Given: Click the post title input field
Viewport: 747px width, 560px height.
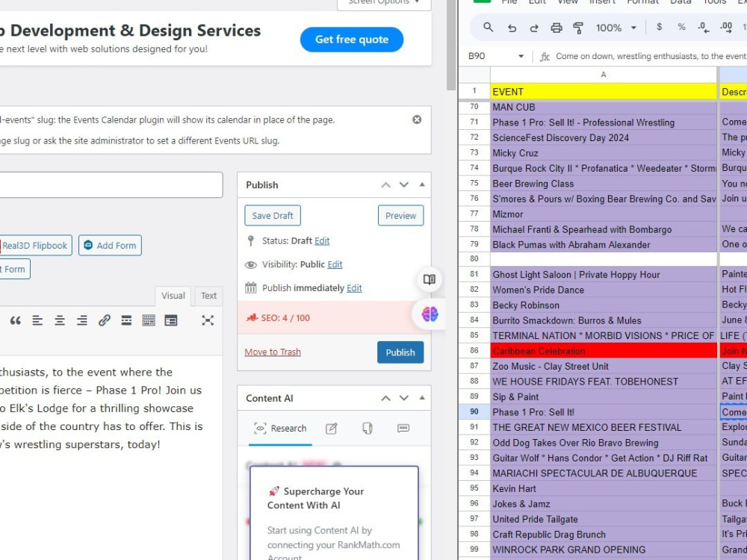Looking at the screenshot, I should [111, 184].
